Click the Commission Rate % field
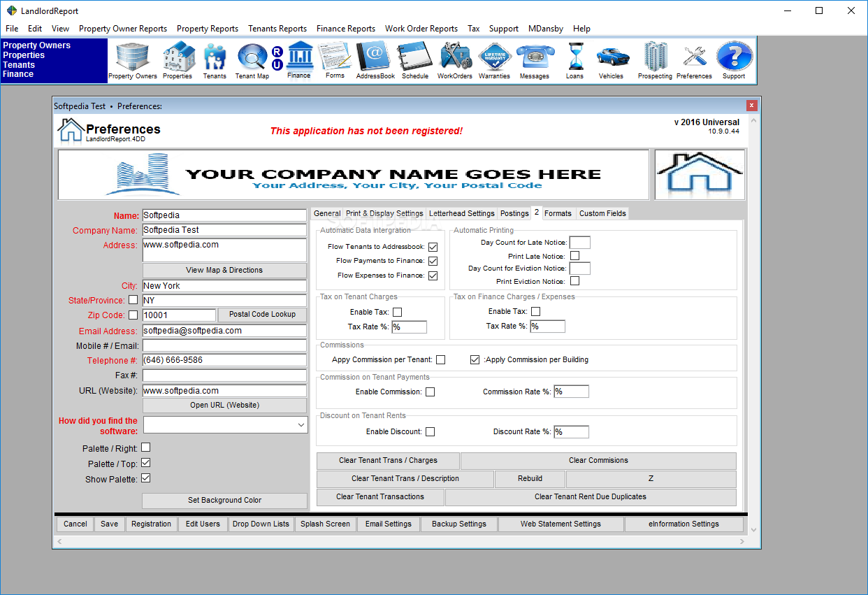868x595 pixels. coord(572,392)
